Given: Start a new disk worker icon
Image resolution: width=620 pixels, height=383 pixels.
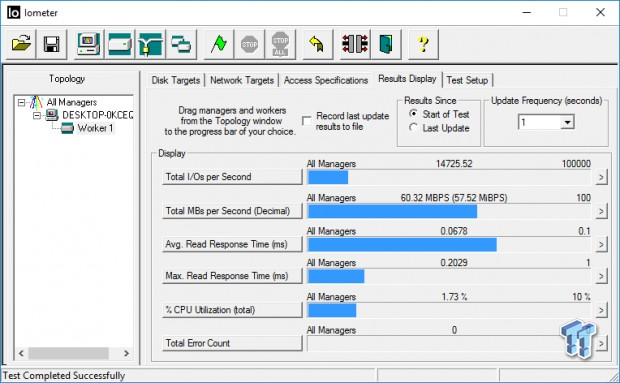Looking at the screenshot, I should click(x=119, y=44).
